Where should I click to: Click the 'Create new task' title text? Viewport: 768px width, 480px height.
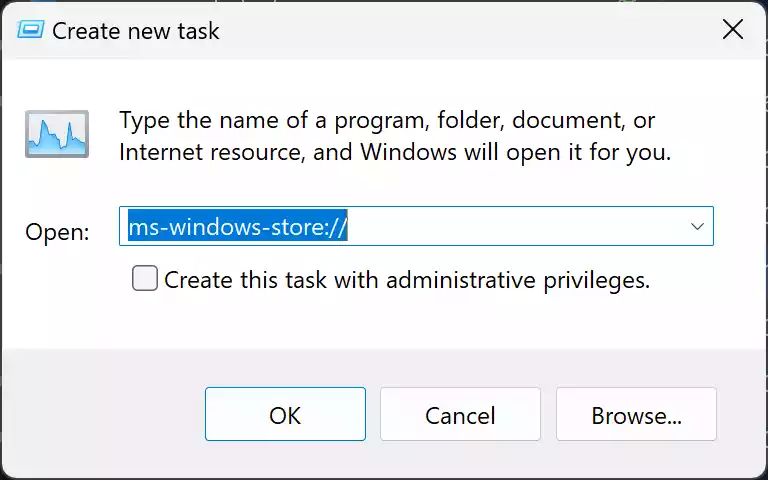(136, 31)
